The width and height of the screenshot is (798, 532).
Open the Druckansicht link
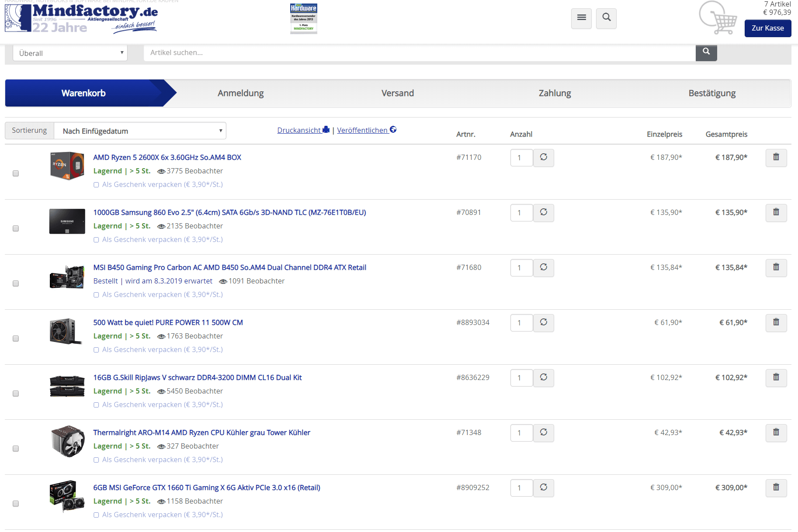303,130
